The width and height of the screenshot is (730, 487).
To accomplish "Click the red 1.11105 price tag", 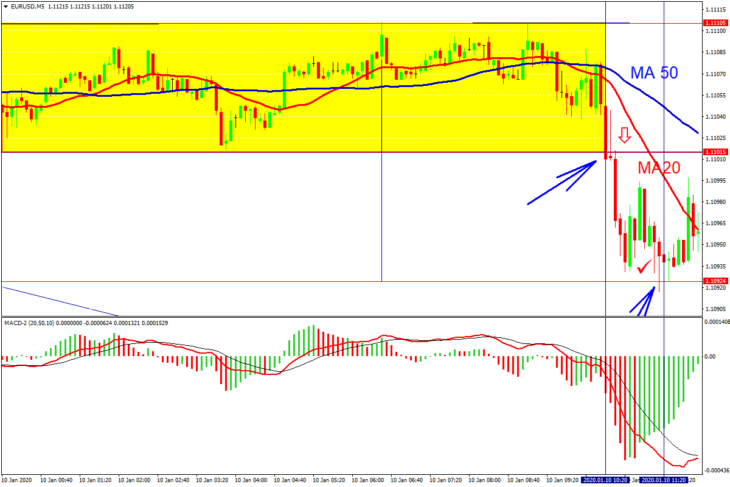I will click(716, 23).
